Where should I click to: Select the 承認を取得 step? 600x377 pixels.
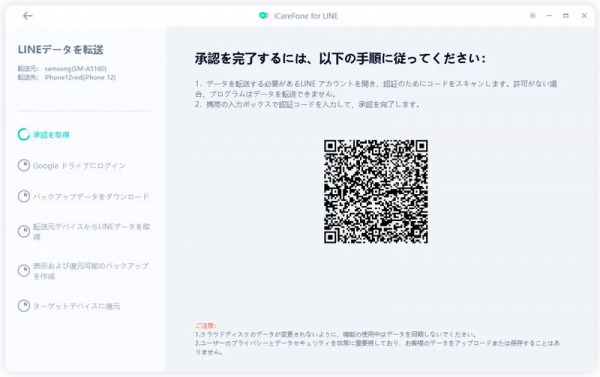pyautogui.click(x=51, y=135)
